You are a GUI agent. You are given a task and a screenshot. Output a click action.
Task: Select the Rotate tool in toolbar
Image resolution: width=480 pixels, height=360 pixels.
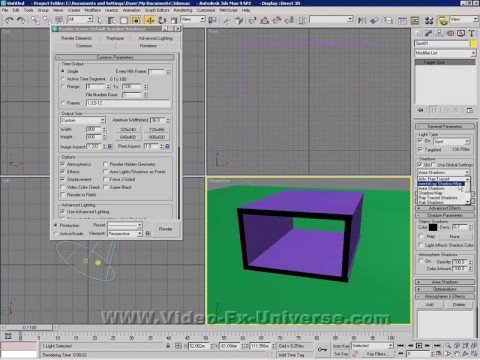(162, 20)
